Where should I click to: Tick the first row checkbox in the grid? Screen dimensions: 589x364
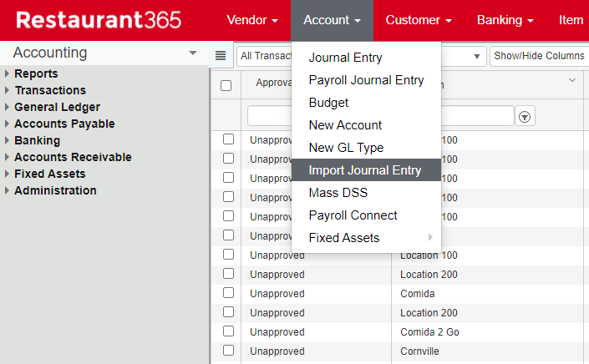point(228,139)
